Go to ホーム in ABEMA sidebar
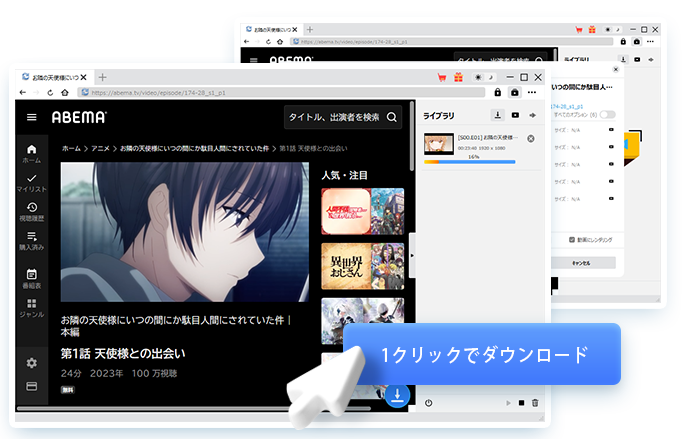Image resolution: width=686 pixels, height=439 pixels. pos(32,154)
